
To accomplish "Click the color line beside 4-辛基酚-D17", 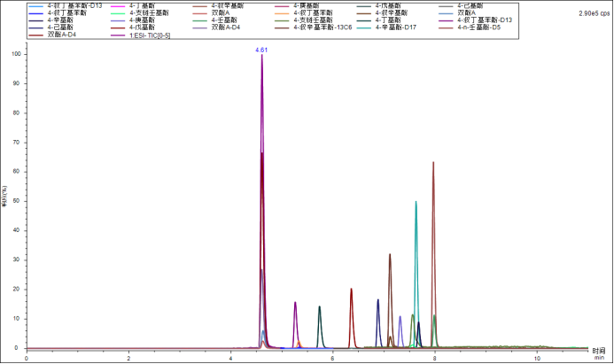I will pos(363,27).
